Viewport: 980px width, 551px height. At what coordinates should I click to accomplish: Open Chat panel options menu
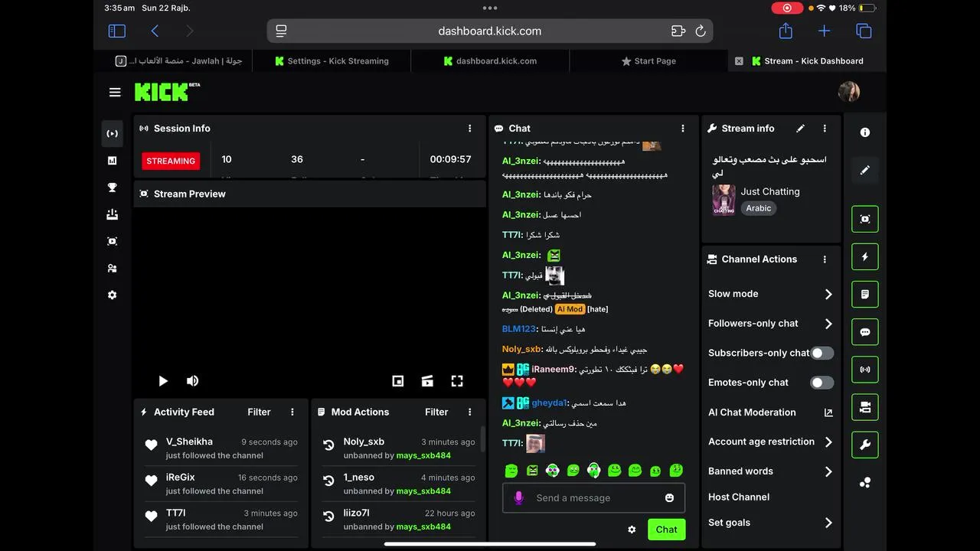(683, 129)
